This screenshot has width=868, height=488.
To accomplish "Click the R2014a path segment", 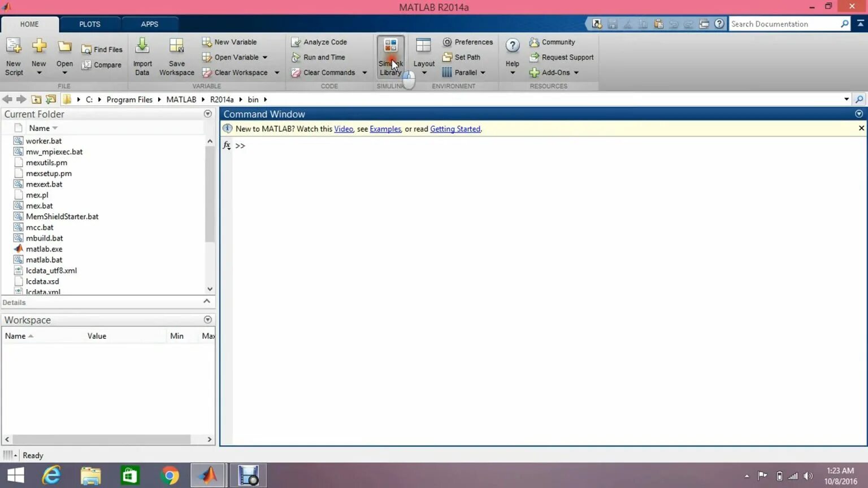I will tap(222, 99).
